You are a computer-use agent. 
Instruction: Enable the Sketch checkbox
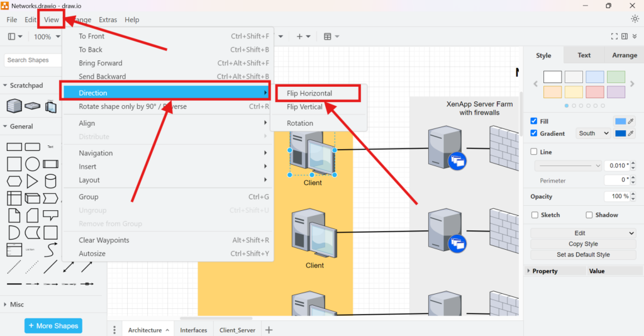tap(535, 215)
